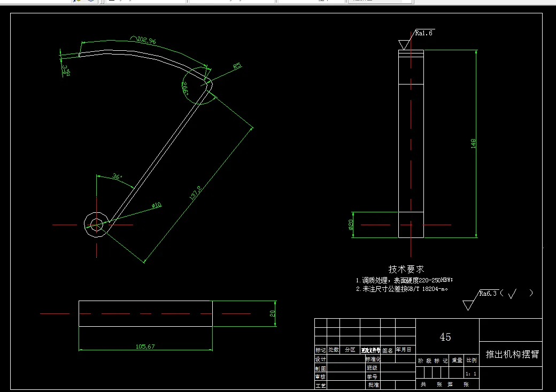Click the Ra1.6 surface roughness note
556x392 pixels.
(424, 33)
